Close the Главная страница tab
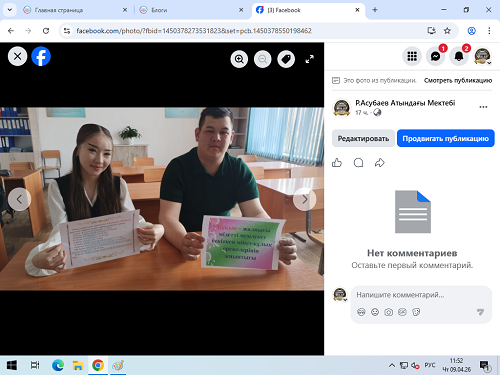 125,10
